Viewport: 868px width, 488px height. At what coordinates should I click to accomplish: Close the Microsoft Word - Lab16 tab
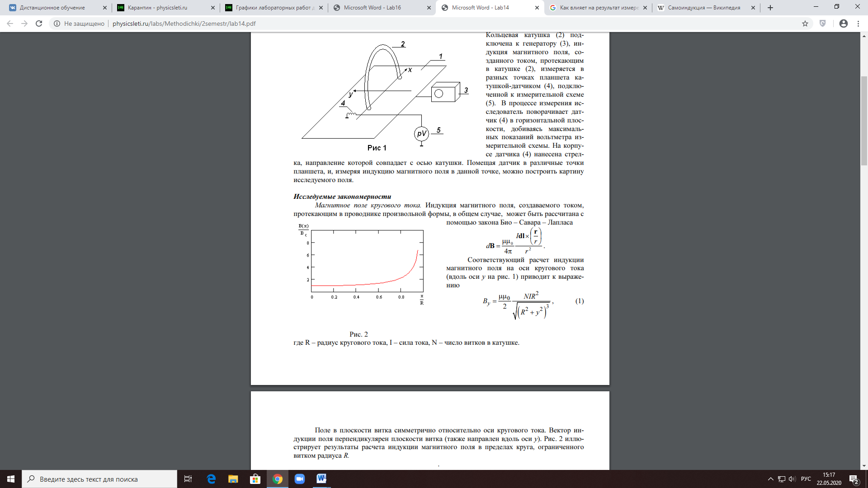tap(429, 8)
